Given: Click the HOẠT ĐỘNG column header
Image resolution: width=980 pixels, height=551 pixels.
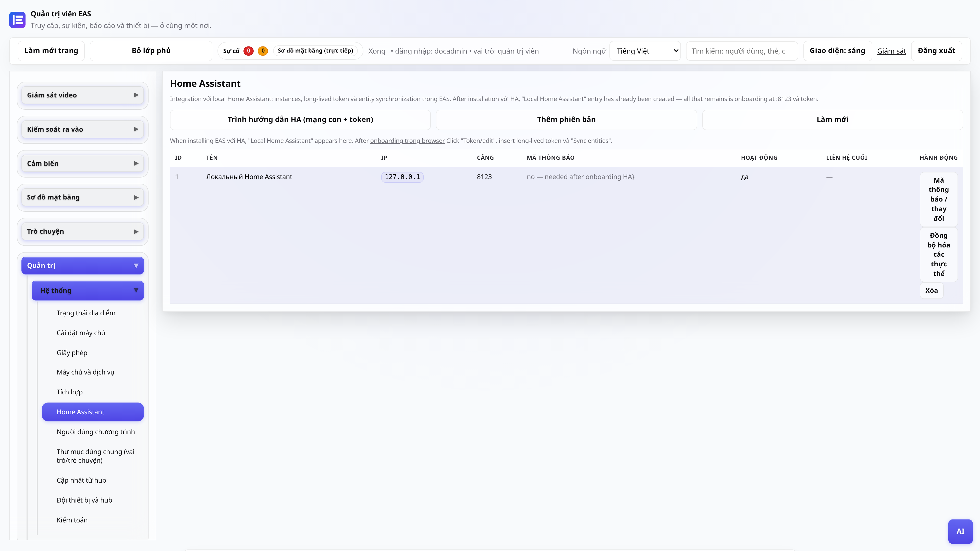Looking at the screenshot, I should point(759,158).
